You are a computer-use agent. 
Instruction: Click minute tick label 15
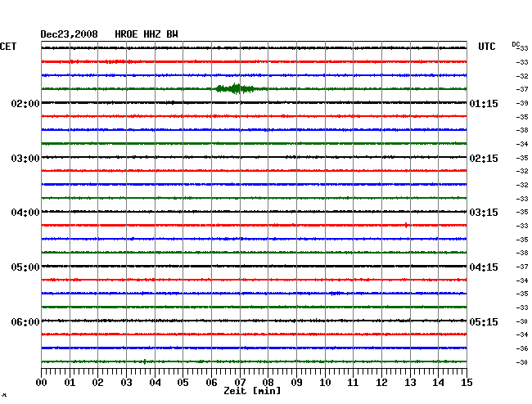coord(467,382)
